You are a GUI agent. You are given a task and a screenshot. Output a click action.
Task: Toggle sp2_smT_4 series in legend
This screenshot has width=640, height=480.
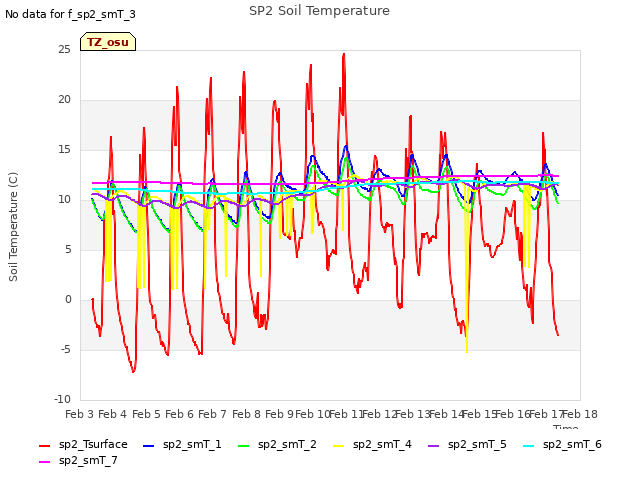(x=372, y=444)
